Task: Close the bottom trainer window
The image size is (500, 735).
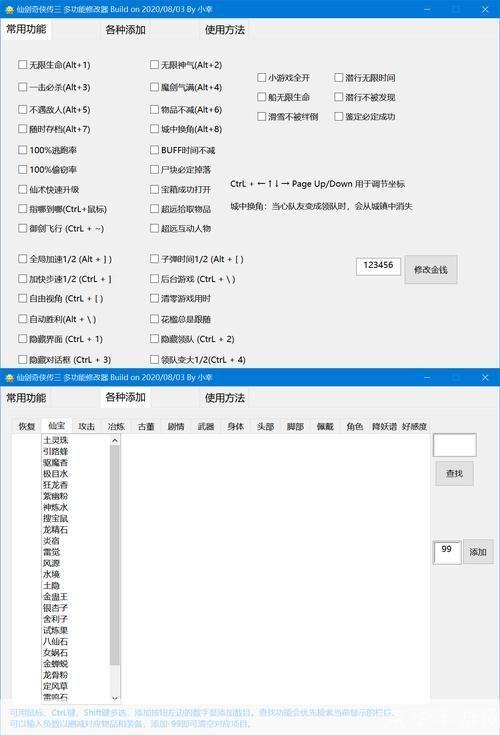Action: click(485, 377)
